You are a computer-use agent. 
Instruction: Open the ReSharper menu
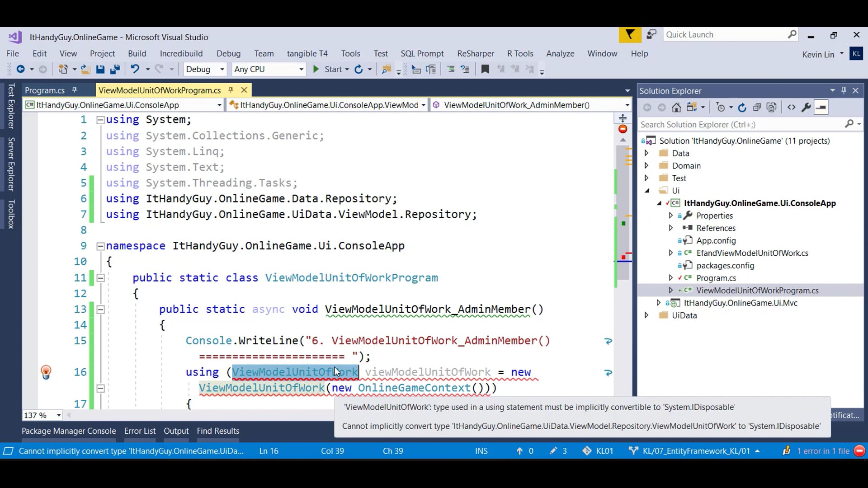point(475,53)
